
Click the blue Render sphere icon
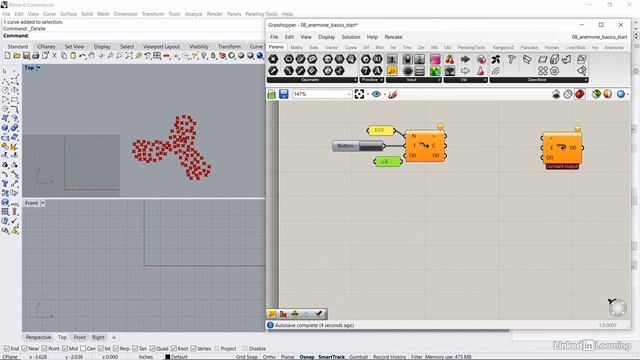tap(260, 56)
